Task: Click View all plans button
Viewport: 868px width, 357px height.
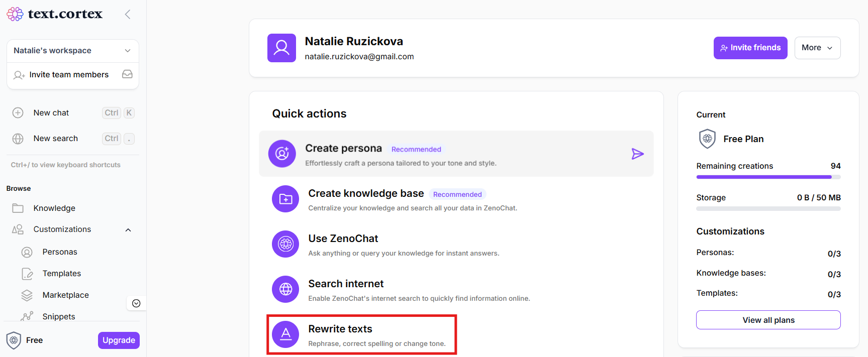Action: click(x=768, y=320)
